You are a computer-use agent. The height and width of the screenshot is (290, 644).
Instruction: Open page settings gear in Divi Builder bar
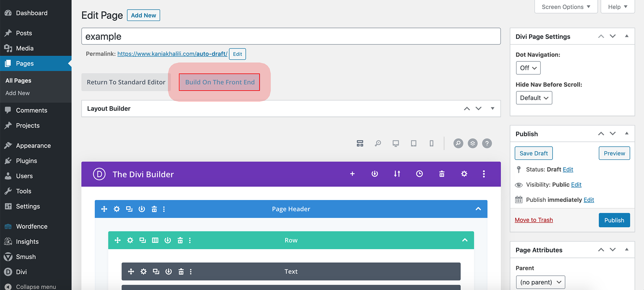[x=464, y=174]
